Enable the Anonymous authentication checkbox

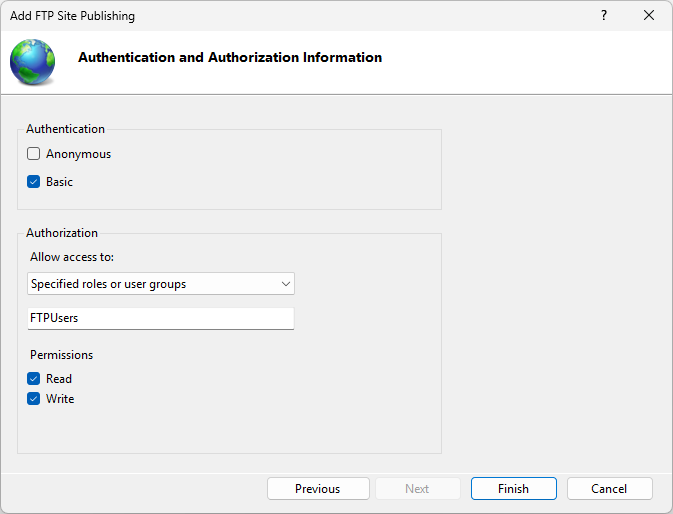(x=34, y=154)
